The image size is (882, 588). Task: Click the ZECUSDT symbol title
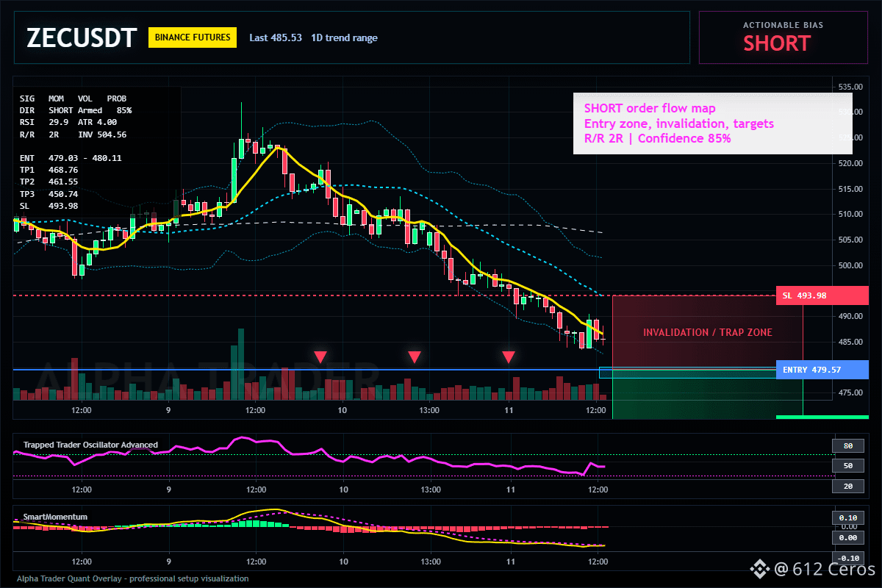pos(82,37)
